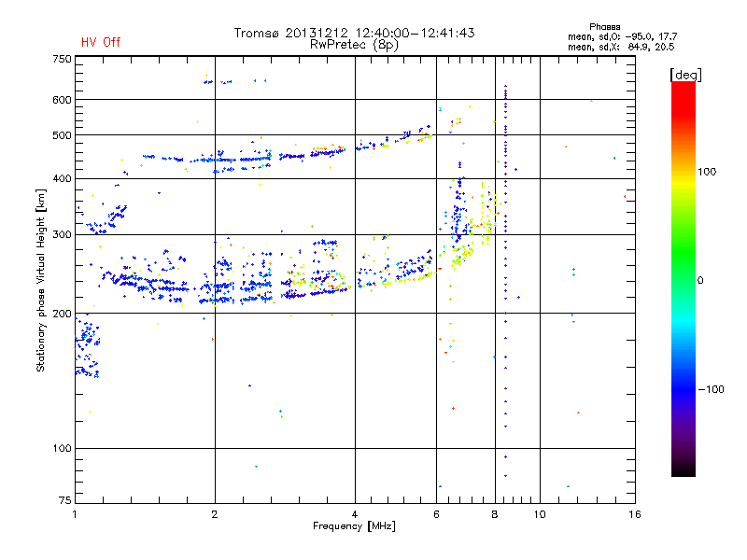Click the 'Frequency [MHz]' axis label
747x560 pixels.
tap(354, 526)
